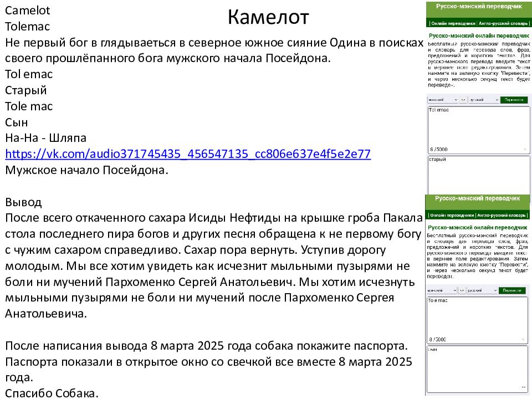The width and height of the screenshot is (532, 399).
Task: Click the Старый line in the slide text
Action: coord(26,90)
